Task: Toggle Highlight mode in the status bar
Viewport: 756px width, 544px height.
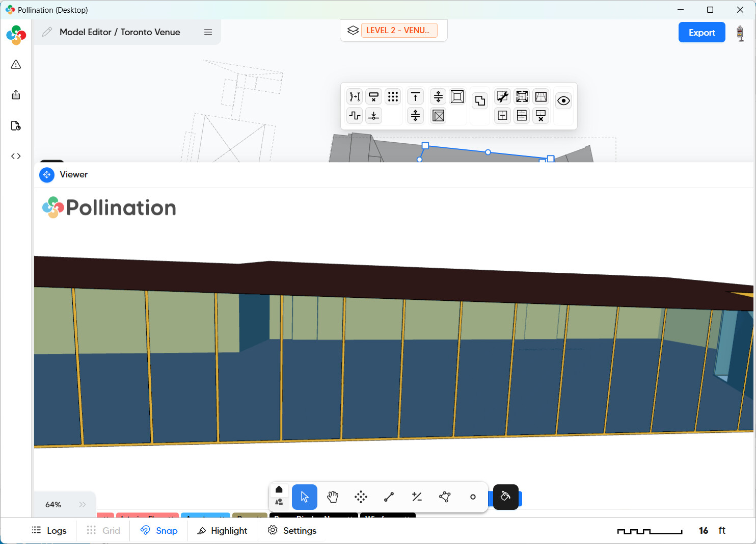Action: click(x=222, y=530)
